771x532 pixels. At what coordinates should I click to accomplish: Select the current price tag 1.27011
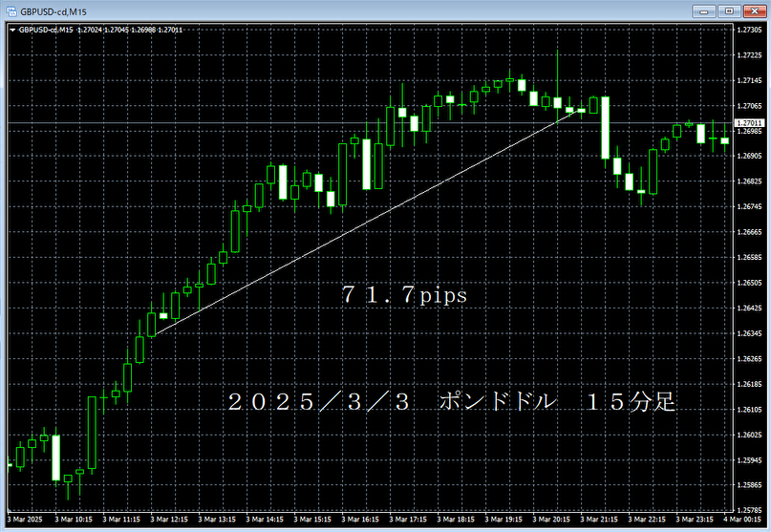(749, 124)
